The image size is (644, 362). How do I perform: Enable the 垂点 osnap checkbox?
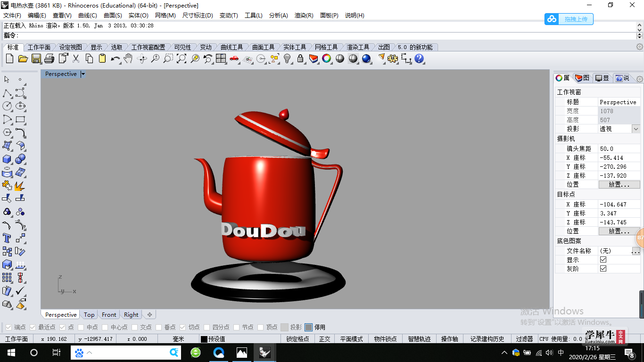click(158, 327)
